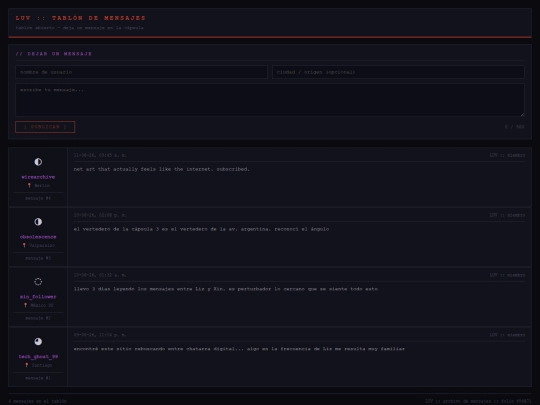This screenshot has height=405, width=540.
Task: Click 'LUV :: miembro' on wirearchive's post
Action: pyautogui.click(x=507, y=155)
